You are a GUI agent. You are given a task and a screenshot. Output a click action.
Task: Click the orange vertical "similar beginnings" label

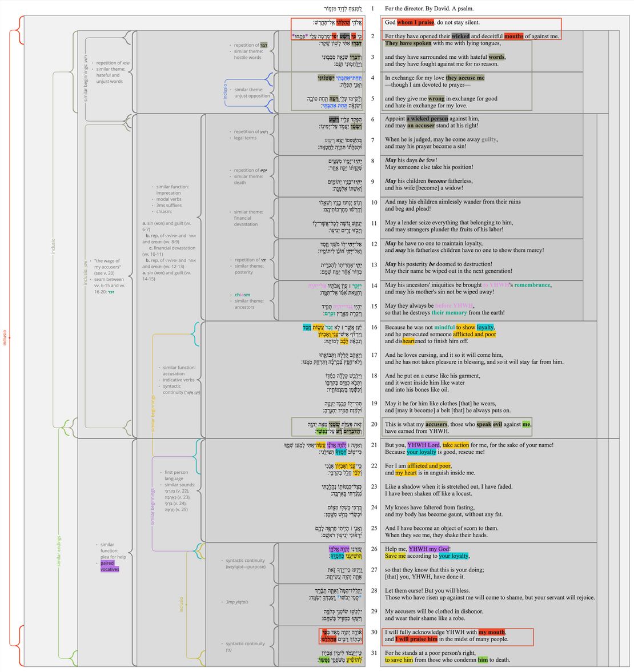(153, 412)
